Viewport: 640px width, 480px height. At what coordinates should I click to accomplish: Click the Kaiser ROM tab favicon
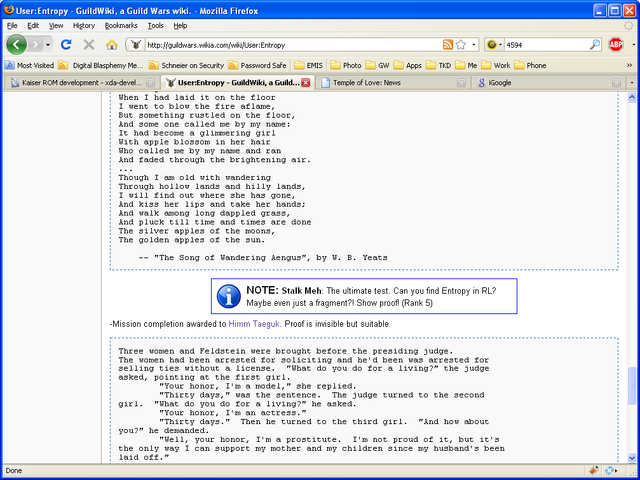[x=15, y=83]
